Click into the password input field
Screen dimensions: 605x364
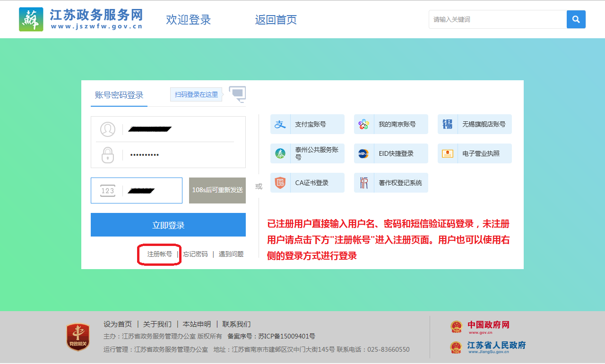pos(182,155)
